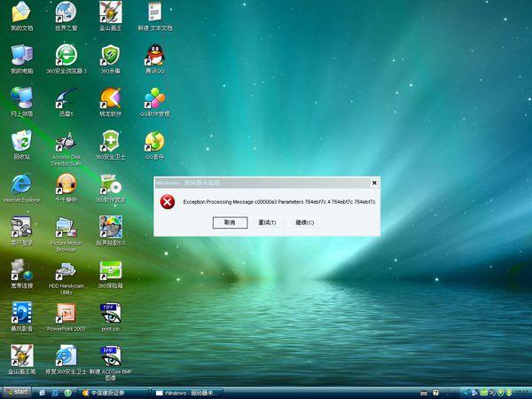Click the 继续(C) button in the dialog

pyautogui.click(x=304, y=223)
